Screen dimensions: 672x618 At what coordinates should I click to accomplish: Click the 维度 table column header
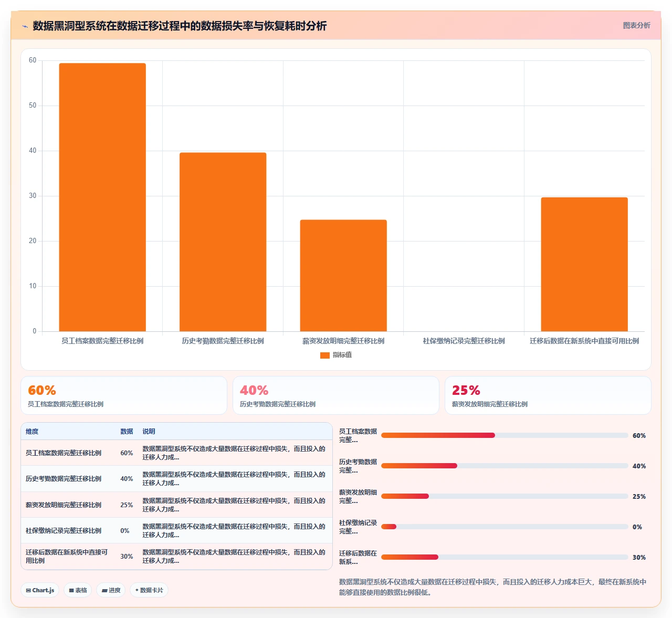(x=32, y=432)
